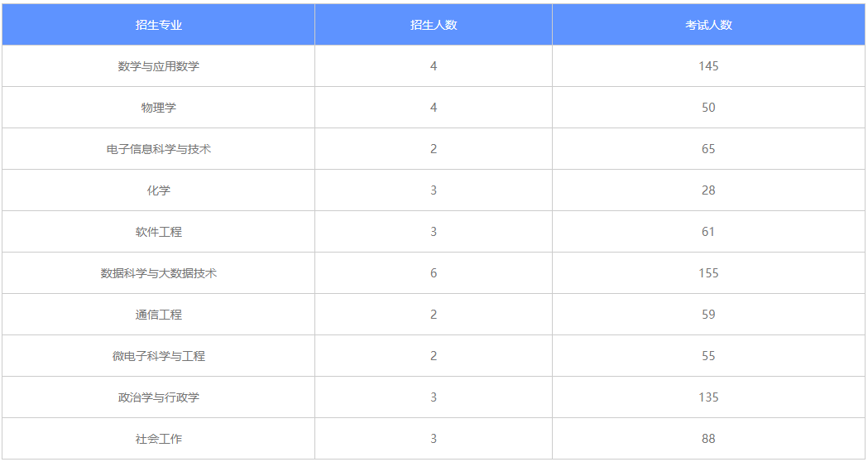Click the 招生专业 column header
The height and width of the screenshot is (462, 868).
[158, 24]
